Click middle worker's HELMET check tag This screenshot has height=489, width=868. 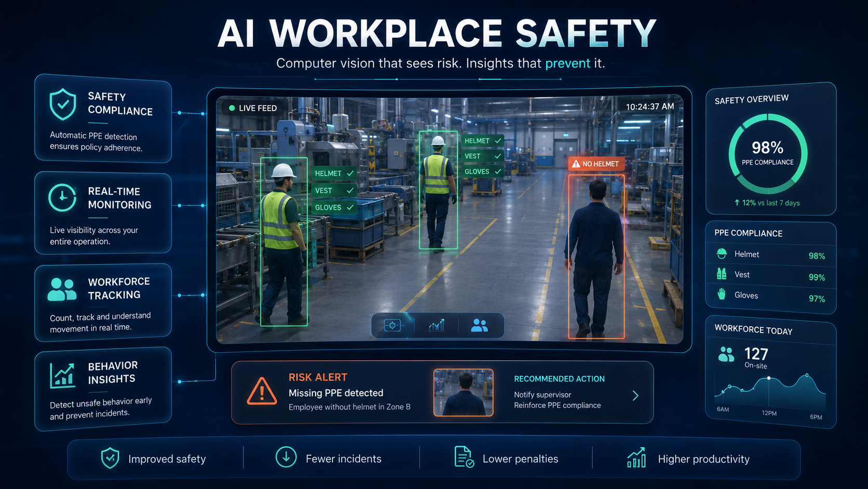(483, 141)
